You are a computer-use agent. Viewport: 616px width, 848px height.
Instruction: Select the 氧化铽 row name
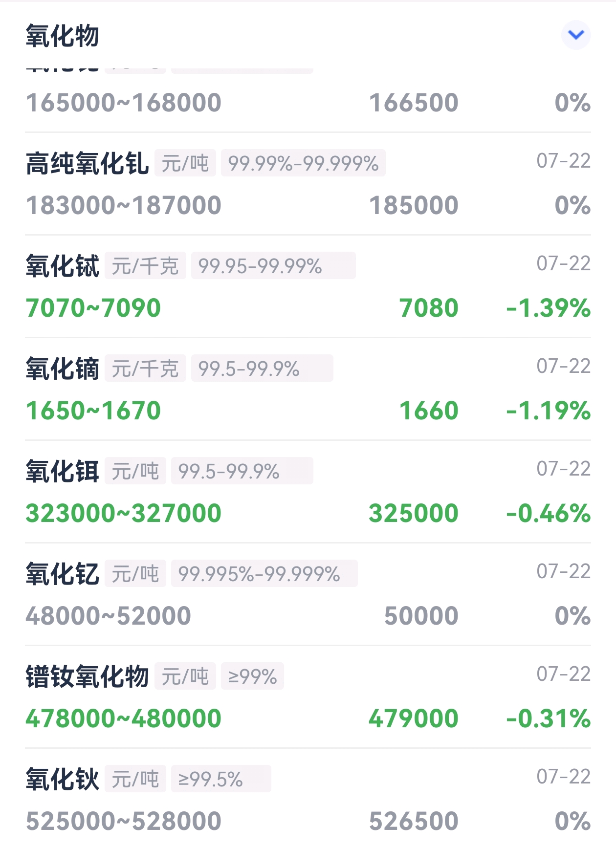(63, 266)
